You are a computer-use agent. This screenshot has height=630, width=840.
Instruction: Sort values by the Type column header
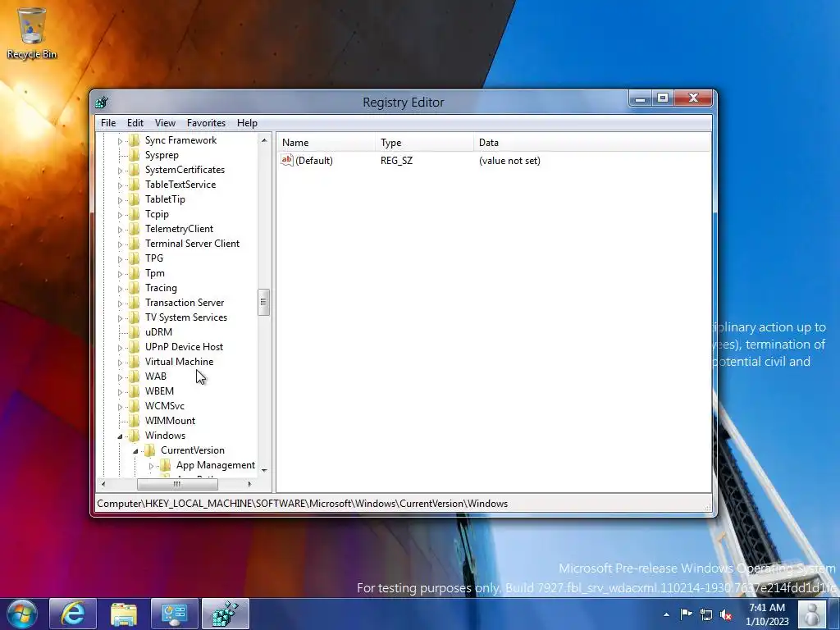[425, 143]
